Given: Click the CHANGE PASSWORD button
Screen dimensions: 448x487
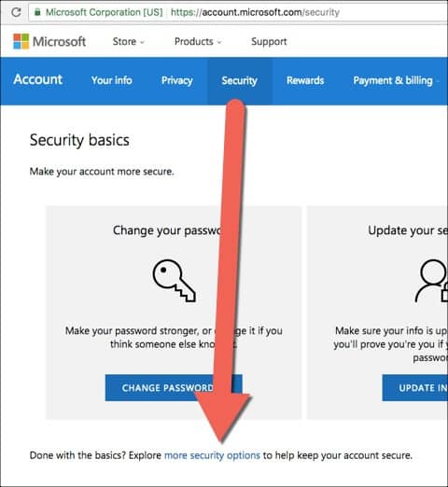Looking at the screenshot, I should (x=174, y=388).
